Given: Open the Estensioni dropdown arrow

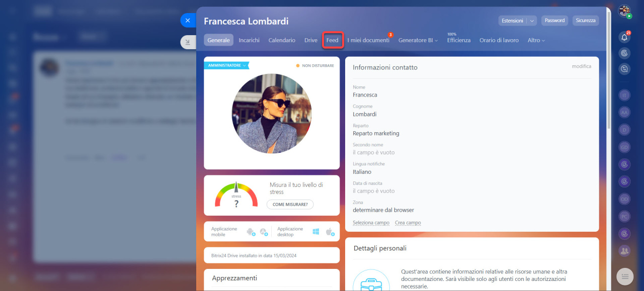Looking at the screenshot, I should coord(531,21).
